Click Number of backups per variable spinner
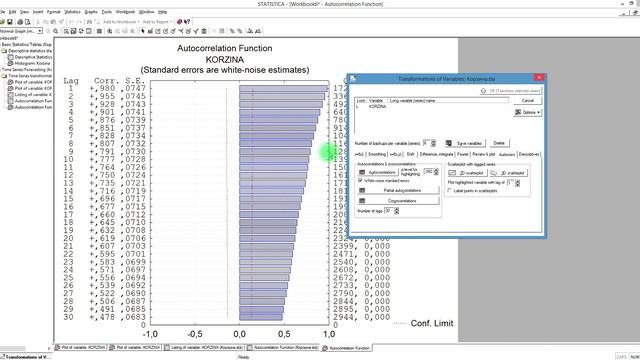The image size is (640, 360). tap(433, 143)
